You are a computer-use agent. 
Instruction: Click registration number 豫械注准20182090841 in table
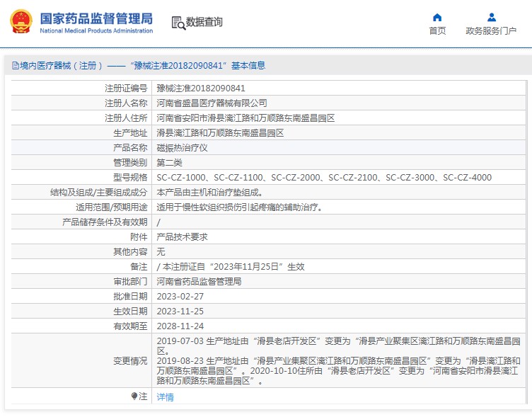pos(201,88)
